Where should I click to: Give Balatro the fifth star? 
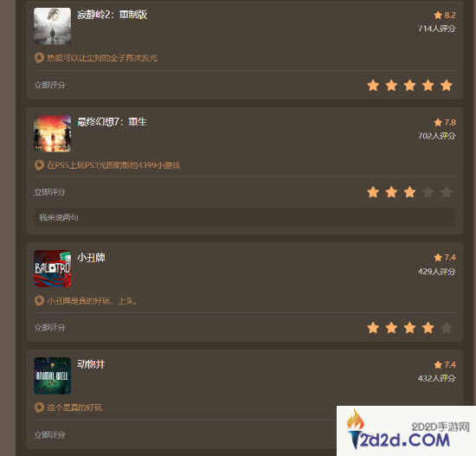(447, 328)
